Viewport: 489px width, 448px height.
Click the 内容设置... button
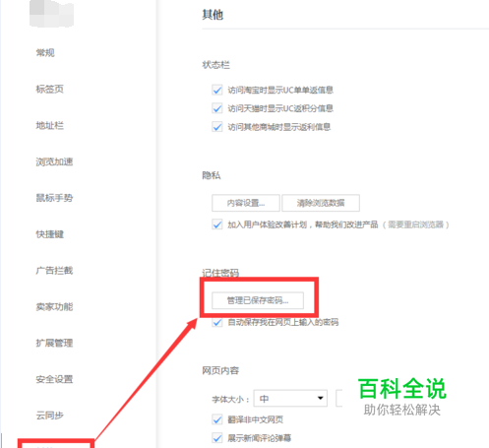[x=246, y=203]
